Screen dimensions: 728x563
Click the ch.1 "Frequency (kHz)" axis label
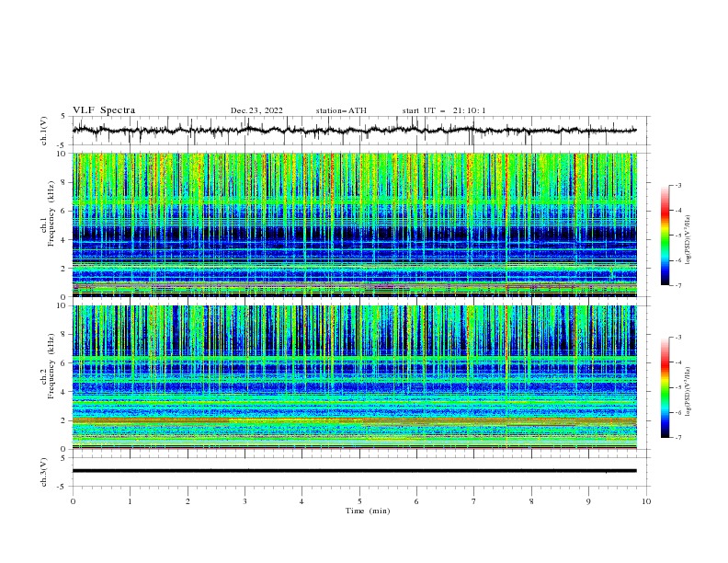point(51,214)
